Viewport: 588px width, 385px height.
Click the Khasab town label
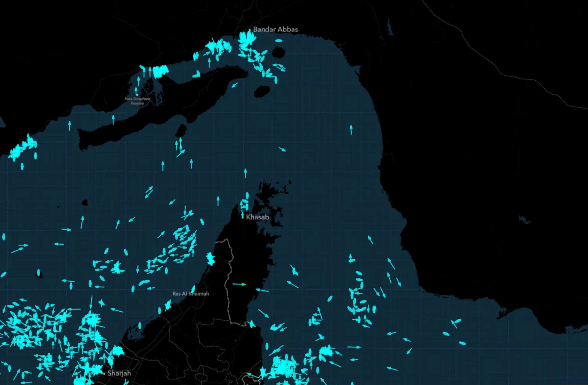point(257,217)
